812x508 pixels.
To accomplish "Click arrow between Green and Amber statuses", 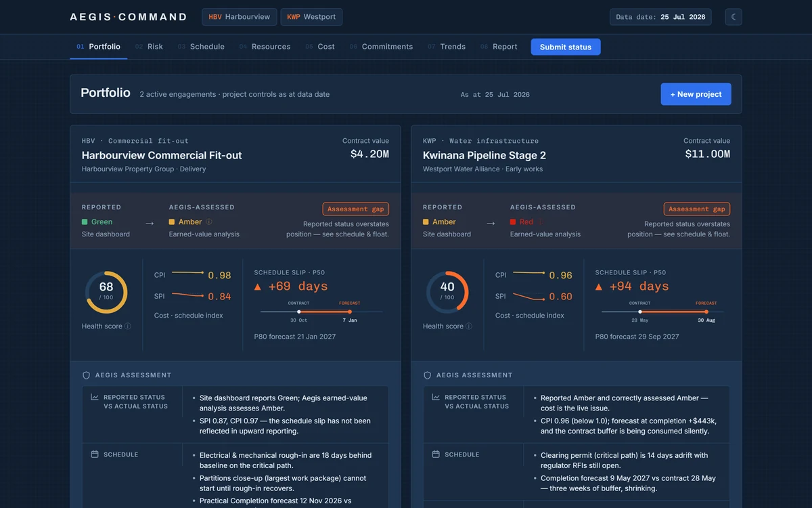I will coord(150,223).
